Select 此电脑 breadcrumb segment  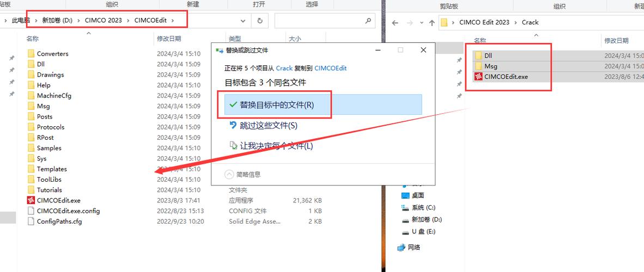(21, 21)
